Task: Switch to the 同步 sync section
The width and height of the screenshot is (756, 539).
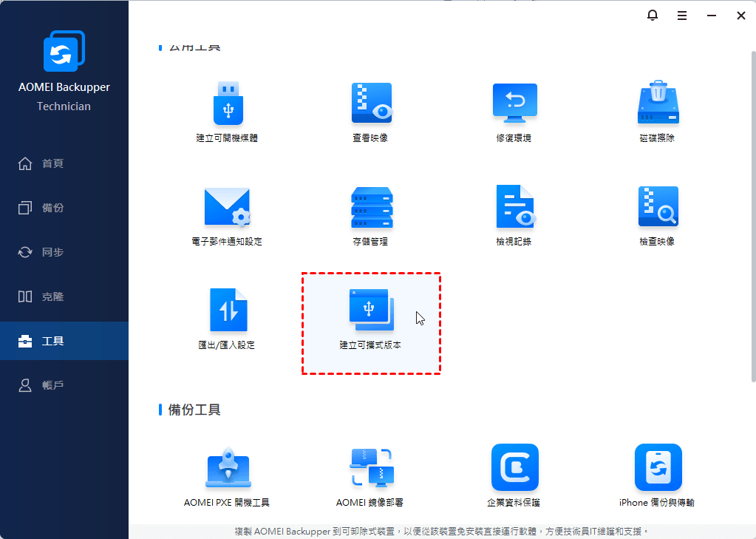Action: pos(64,252)
